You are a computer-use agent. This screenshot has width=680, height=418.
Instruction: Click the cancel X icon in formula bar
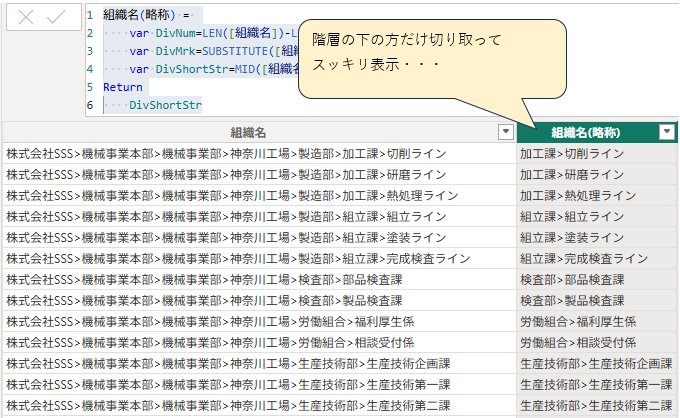26,18
